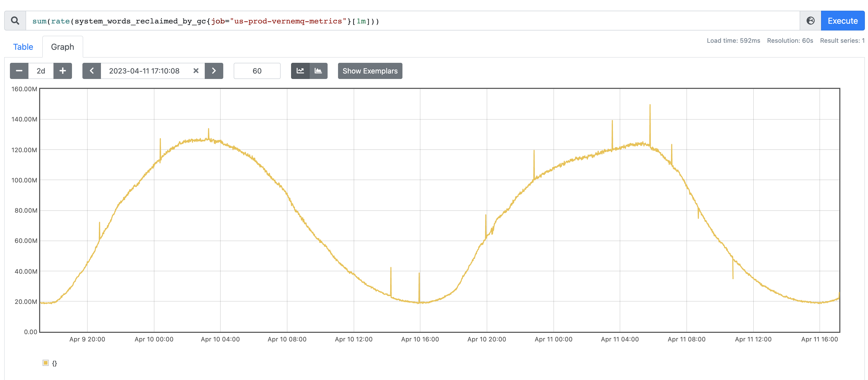Grow the time range with the plus icon
Viewport: 868px width, 380px height.
click(x=63, y=71)
